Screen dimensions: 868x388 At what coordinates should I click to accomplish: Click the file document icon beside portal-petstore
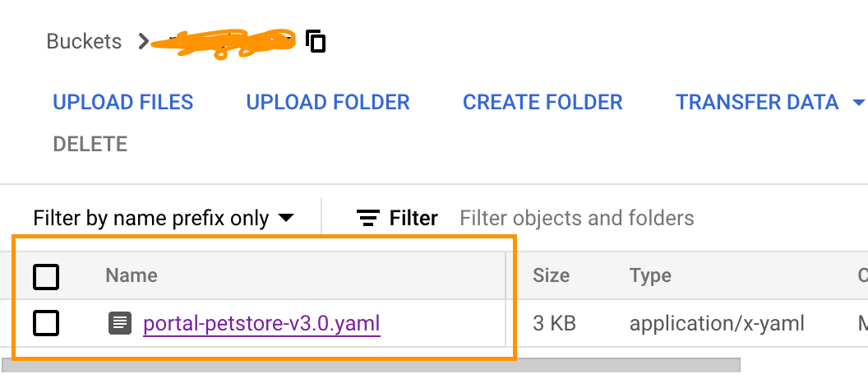coord(119,323)
